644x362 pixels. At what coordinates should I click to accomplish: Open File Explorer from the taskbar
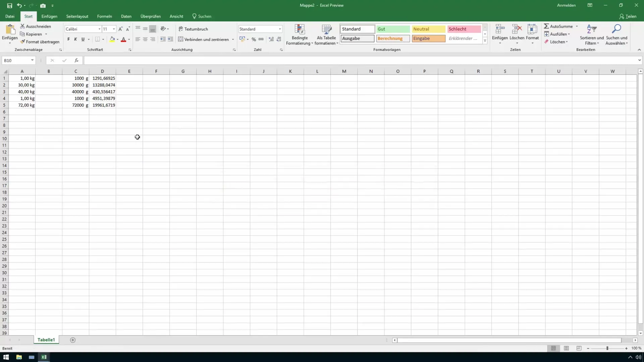[19, 357]
